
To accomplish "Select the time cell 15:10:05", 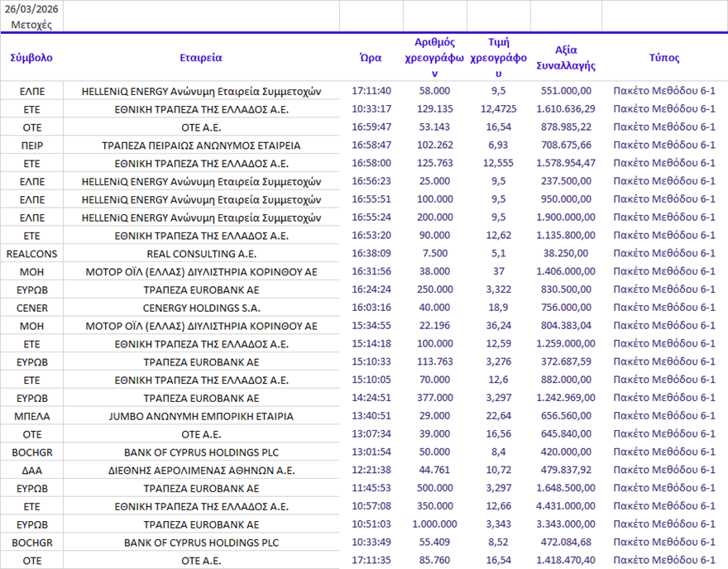I will pos(371,380).
